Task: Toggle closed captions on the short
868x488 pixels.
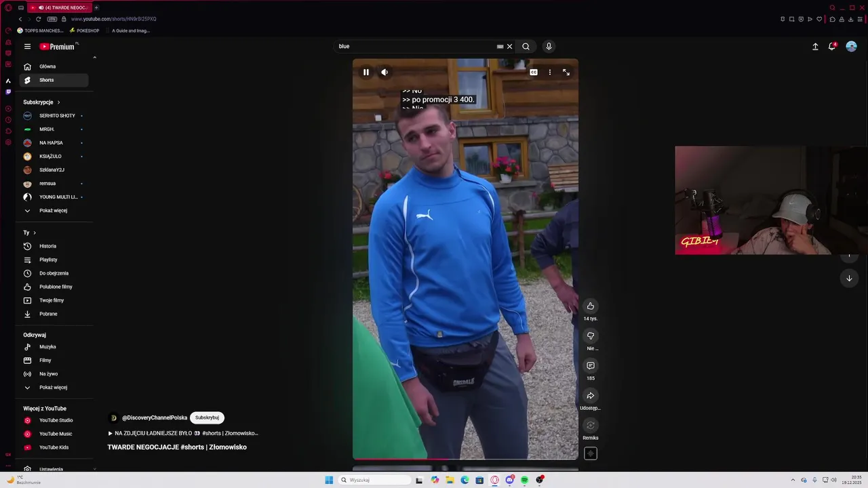Action: (x=534, y=72)
